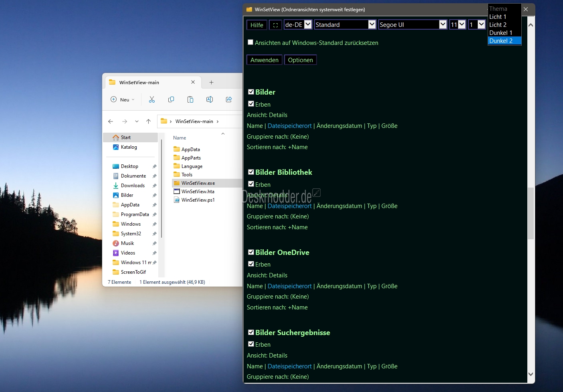Open the Neu dropdown in Explorer

click(123, 99)
